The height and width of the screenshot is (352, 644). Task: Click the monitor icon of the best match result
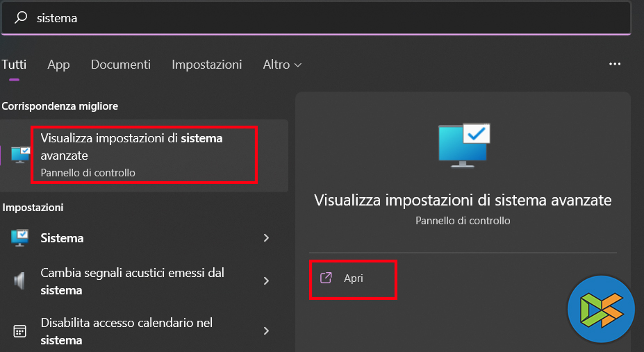pyautogui.click(x=21, y=155)
